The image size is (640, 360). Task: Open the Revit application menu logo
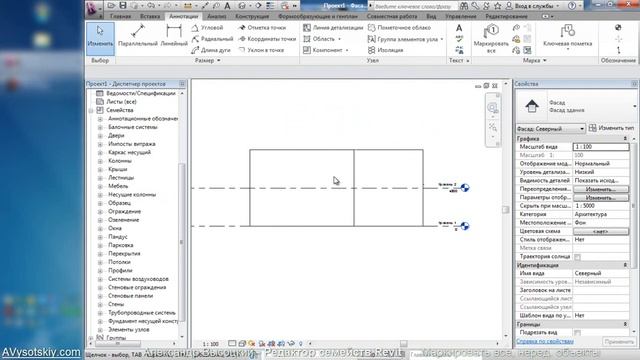click(x=92, y=8)
